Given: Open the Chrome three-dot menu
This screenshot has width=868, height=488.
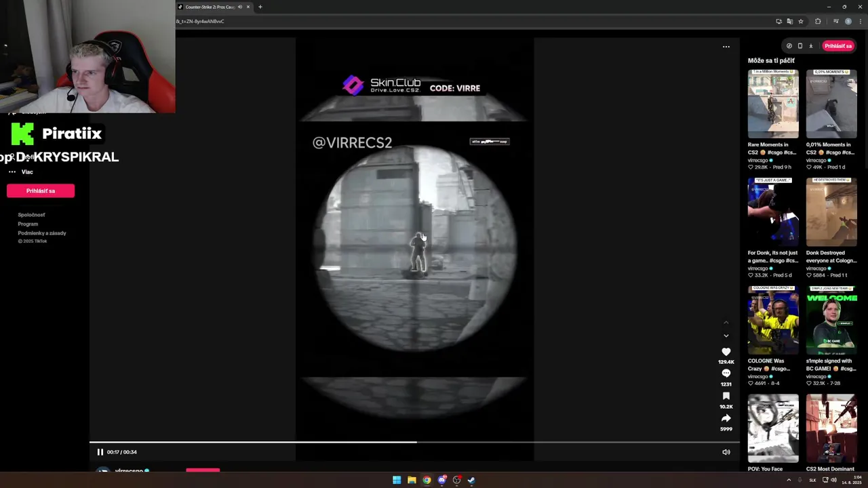Looking at the screenshot, I should pos(860,21).
